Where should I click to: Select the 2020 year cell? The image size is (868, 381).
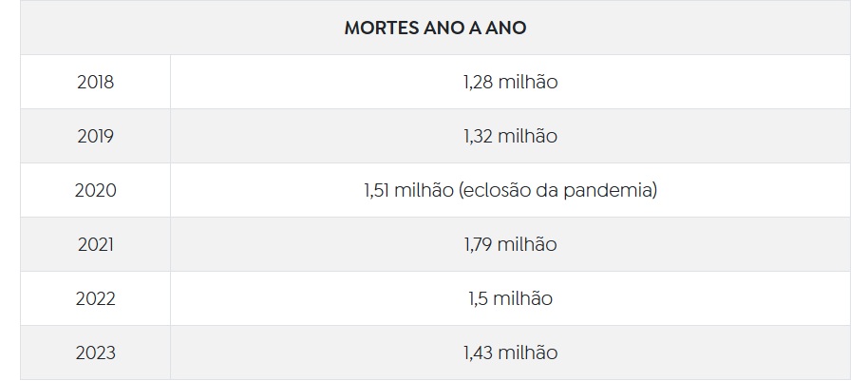click(95, 190)
